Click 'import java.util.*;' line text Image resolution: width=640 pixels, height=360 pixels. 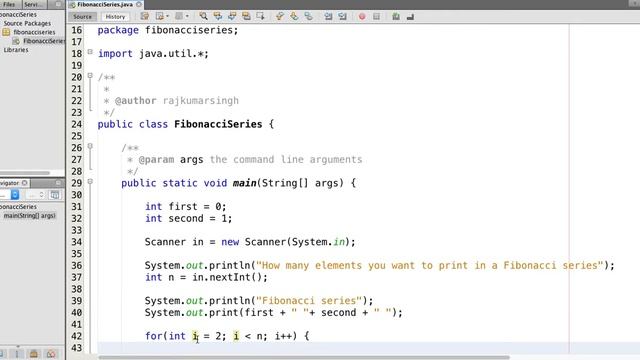point(153,53)
